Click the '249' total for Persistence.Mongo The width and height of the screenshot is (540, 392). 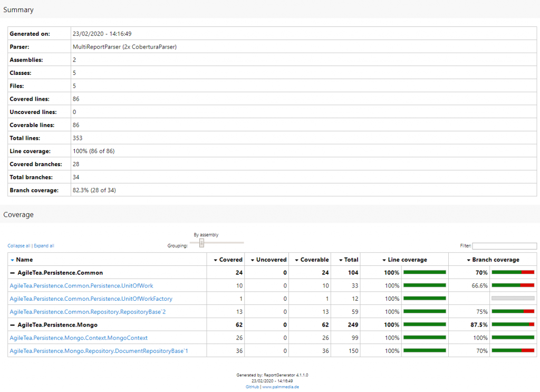coord(353,325)
